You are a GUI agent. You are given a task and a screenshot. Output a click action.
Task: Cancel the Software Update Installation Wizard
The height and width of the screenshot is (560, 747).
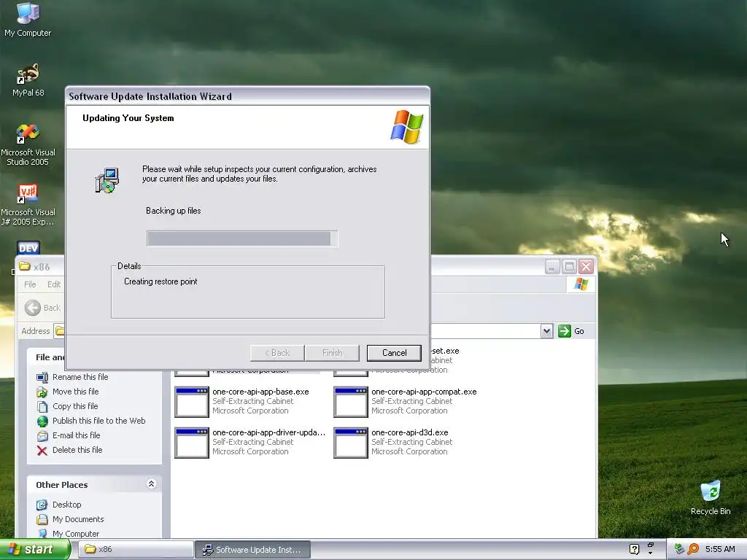click(394, 353)
